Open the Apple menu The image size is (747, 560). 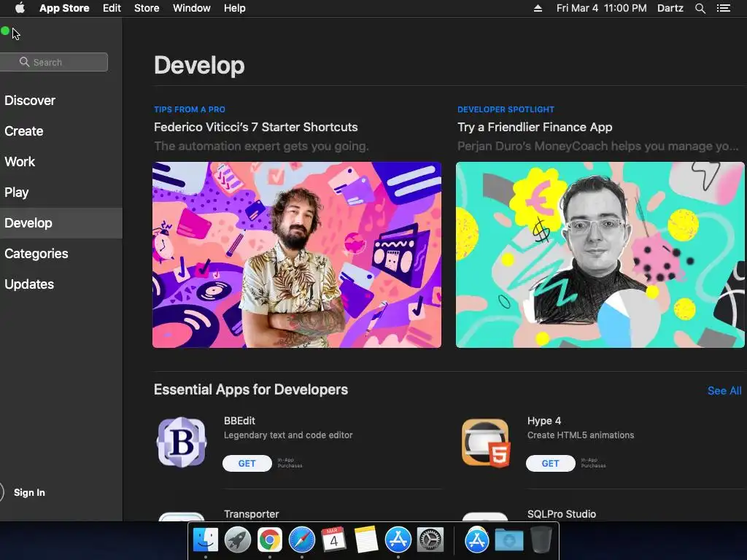pyautogui.click(x=20, y=8)
